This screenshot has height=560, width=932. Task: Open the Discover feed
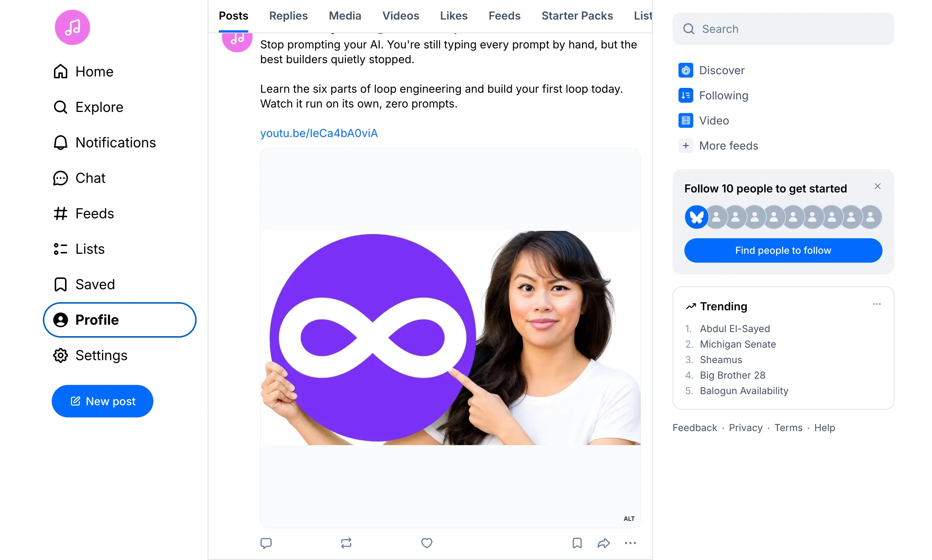click(x=711, y=70)
